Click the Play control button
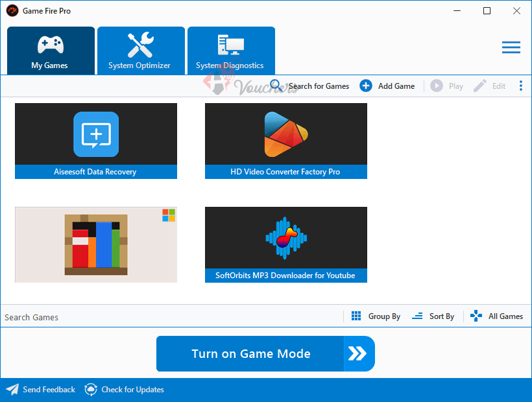 [435, 85]
